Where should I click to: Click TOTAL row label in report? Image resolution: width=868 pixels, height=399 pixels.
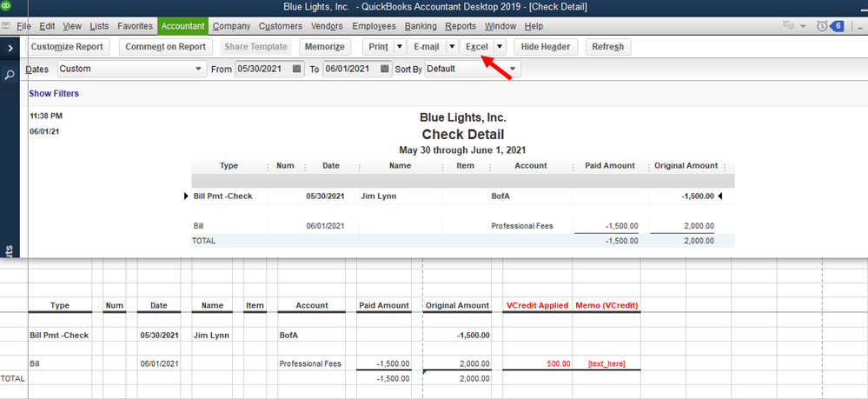[x=203, y=241]
